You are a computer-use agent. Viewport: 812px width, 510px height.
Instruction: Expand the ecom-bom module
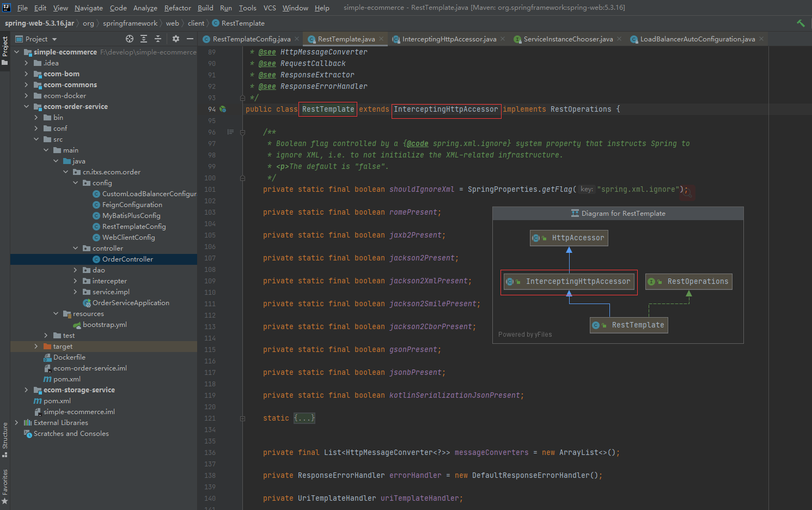point(26,74)
